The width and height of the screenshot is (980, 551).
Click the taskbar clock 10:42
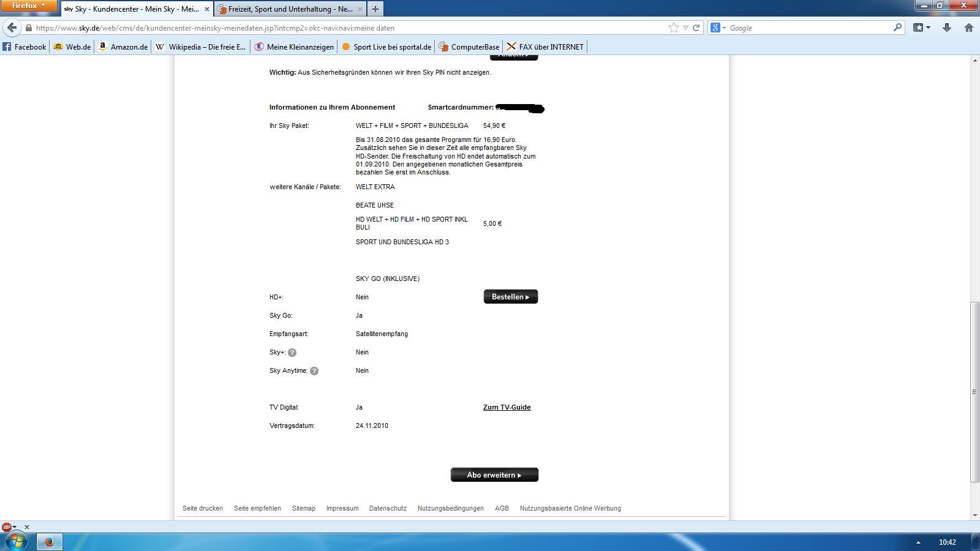click(x=948, y=542)
